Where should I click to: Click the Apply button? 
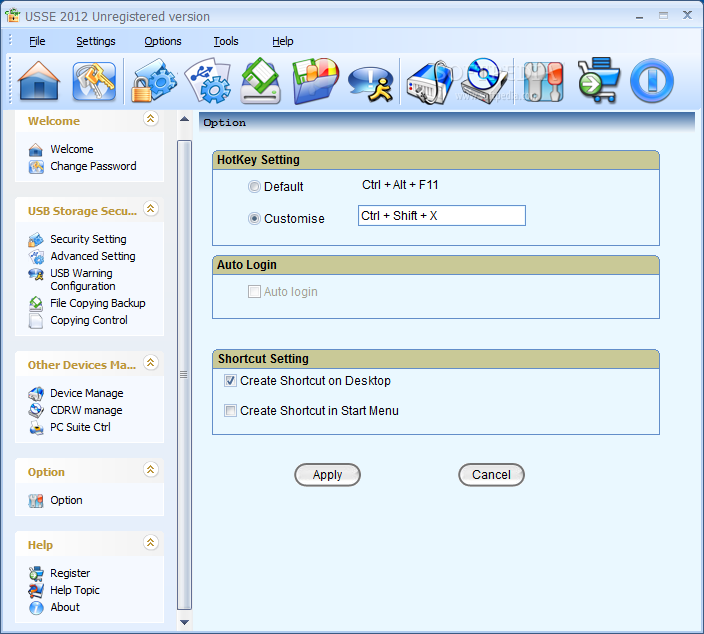tap(327, 475)
